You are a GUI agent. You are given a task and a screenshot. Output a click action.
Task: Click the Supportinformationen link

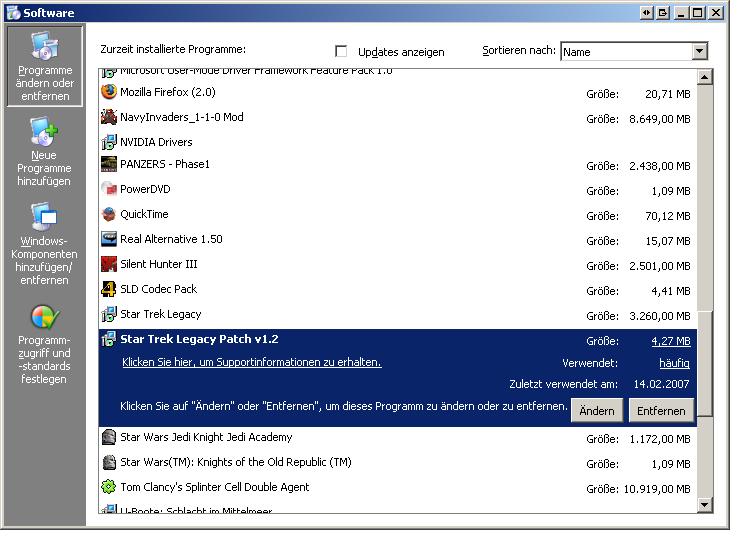(251, 363)
